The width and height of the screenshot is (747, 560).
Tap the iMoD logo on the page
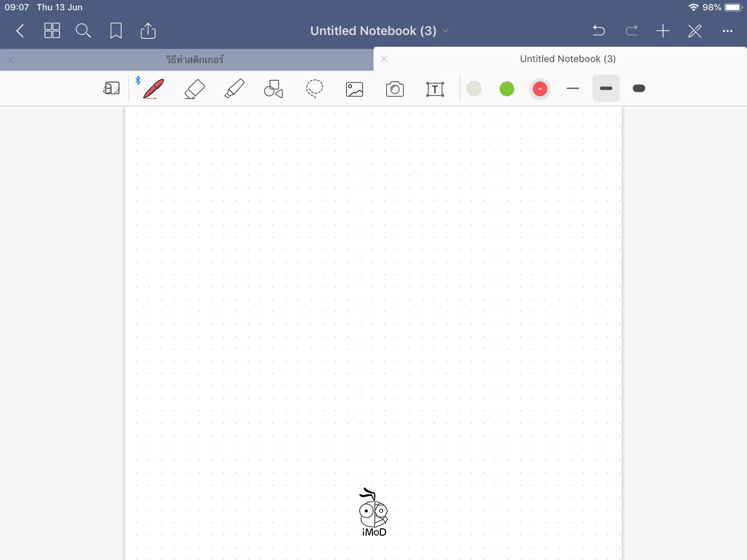tap(373, 512)
